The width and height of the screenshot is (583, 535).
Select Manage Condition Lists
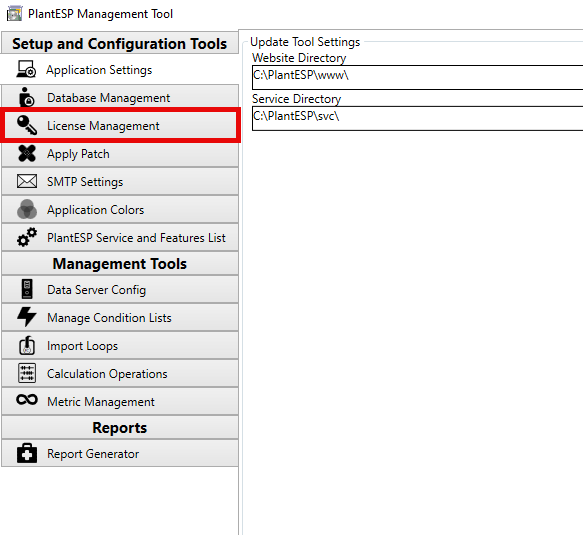pos(120,317)
